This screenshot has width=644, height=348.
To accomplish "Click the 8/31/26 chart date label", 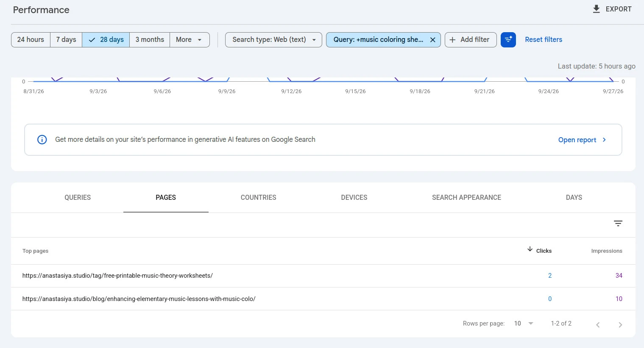I will click(33, 91).
